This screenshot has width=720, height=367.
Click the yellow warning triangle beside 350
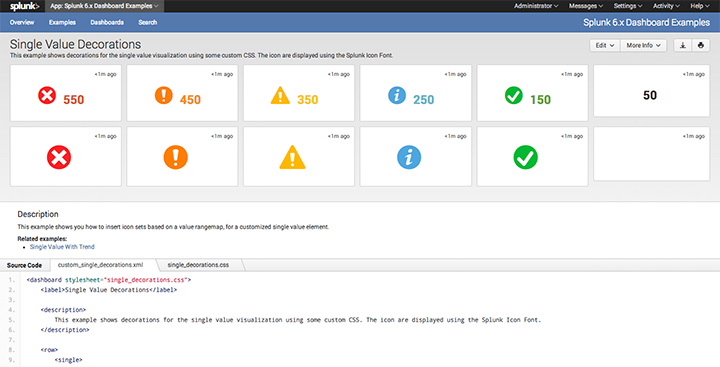tap(280, 96)
